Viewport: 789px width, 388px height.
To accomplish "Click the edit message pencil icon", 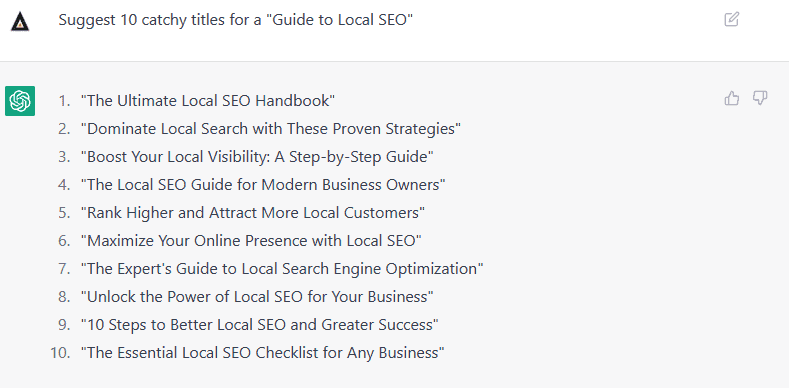I will (x=732, y=20).
